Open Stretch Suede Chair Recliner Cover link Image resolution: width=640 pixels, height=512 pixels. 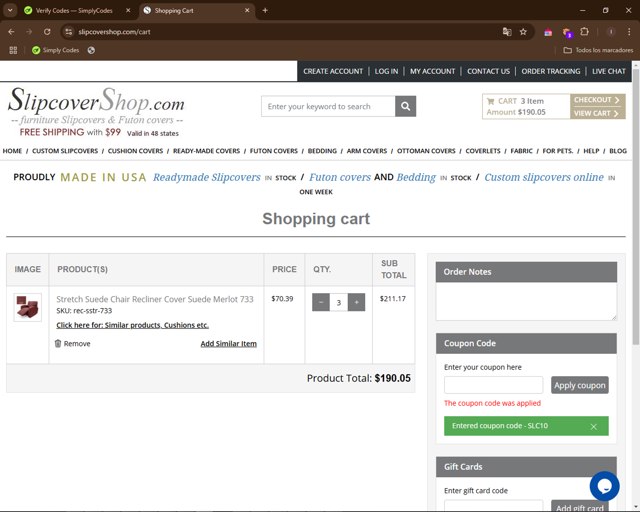155,299
